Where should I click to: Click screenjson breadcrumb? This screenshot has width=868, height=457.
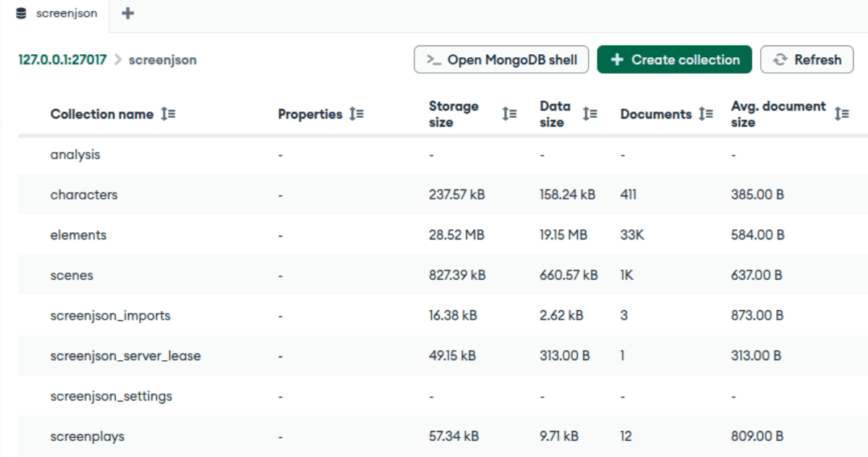click(163, 60)
